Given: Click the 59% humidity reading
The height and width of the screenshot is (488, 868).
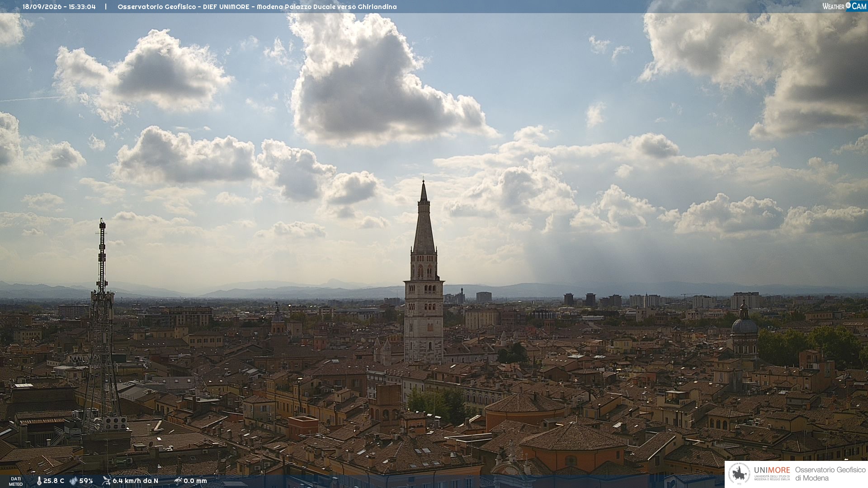Looking at the screenshot, I should [x=86, y=481].
